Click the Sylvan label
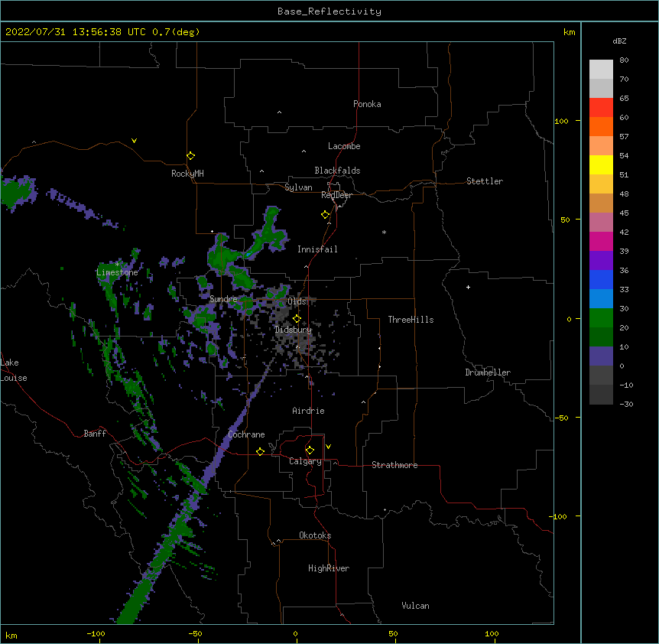 (x=298, y=187)
